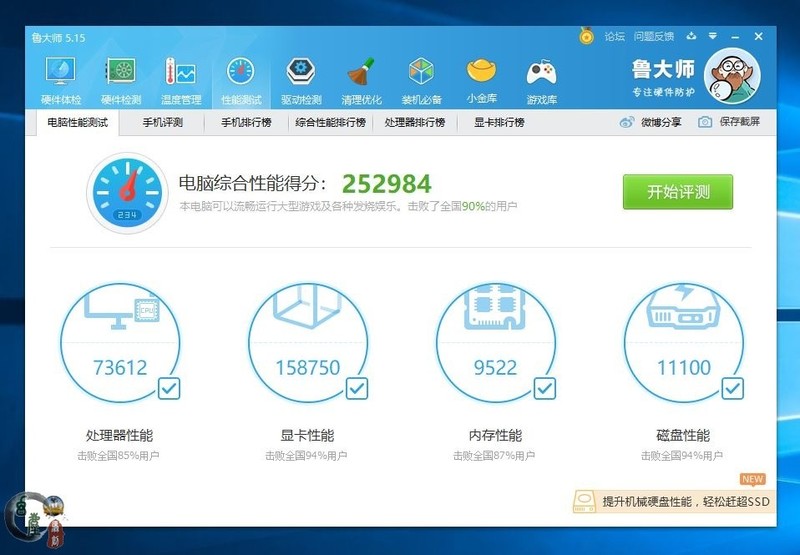Click 击败全国85%用户 text
This screenshot has width=800, height=555.
point(118,456)
